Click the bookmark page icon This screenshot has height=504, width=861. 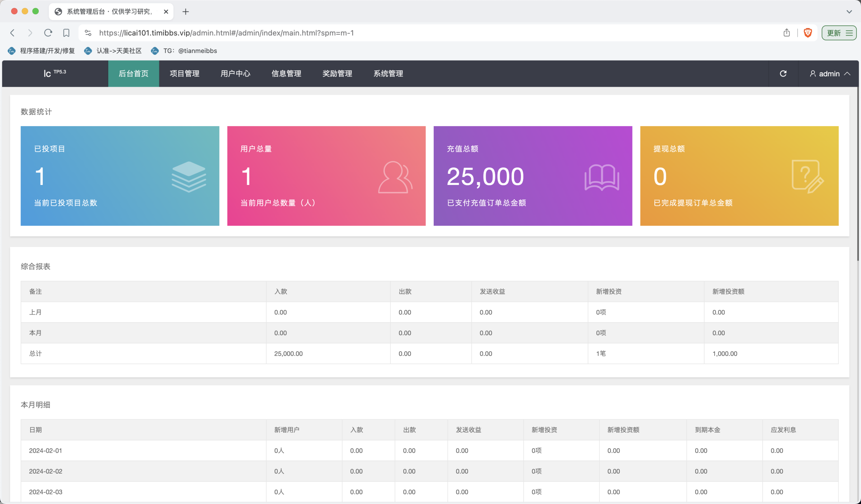[x=66, y=33]
